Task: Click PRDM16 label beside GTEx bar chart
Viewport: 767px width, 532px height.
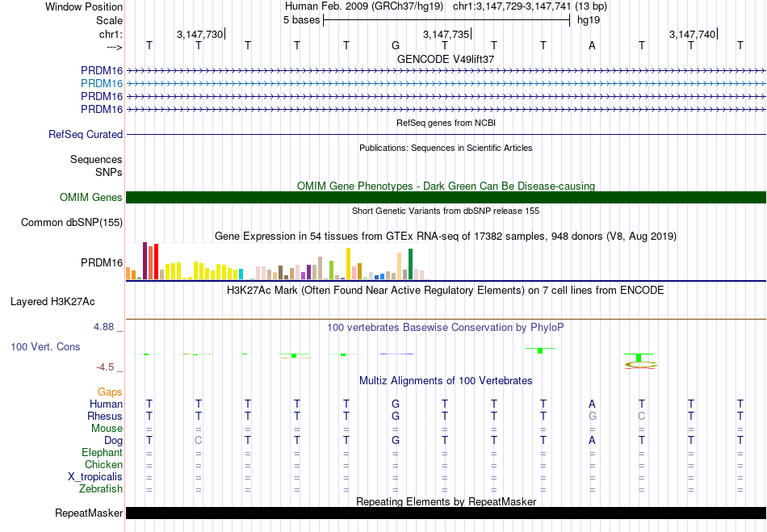Action: click(x=102, y=263)
